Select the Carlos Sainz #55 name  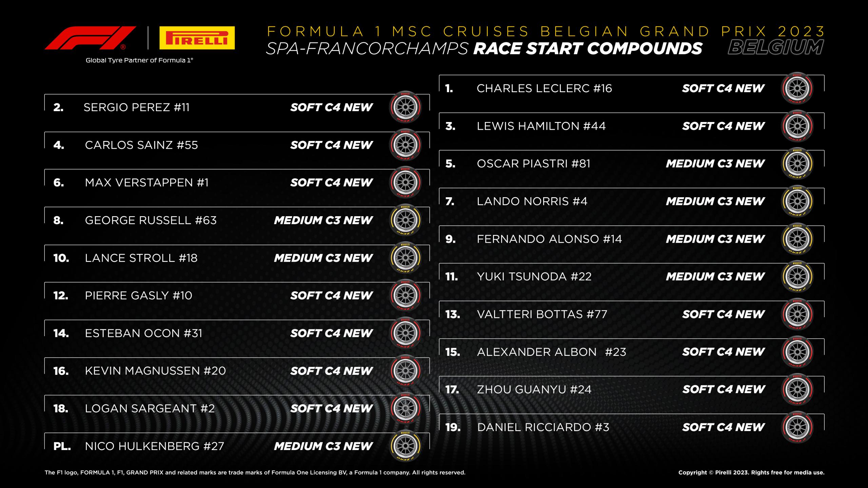141,145
